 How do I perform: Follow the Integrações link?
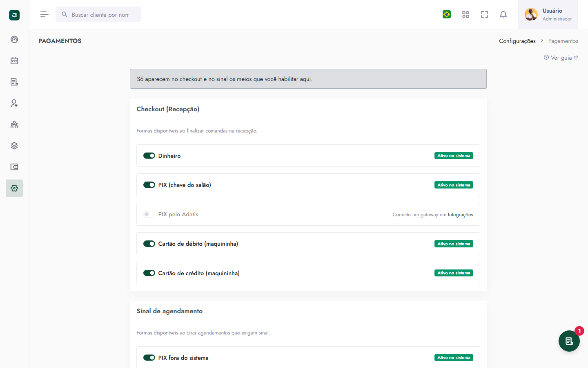click(460, 215)
